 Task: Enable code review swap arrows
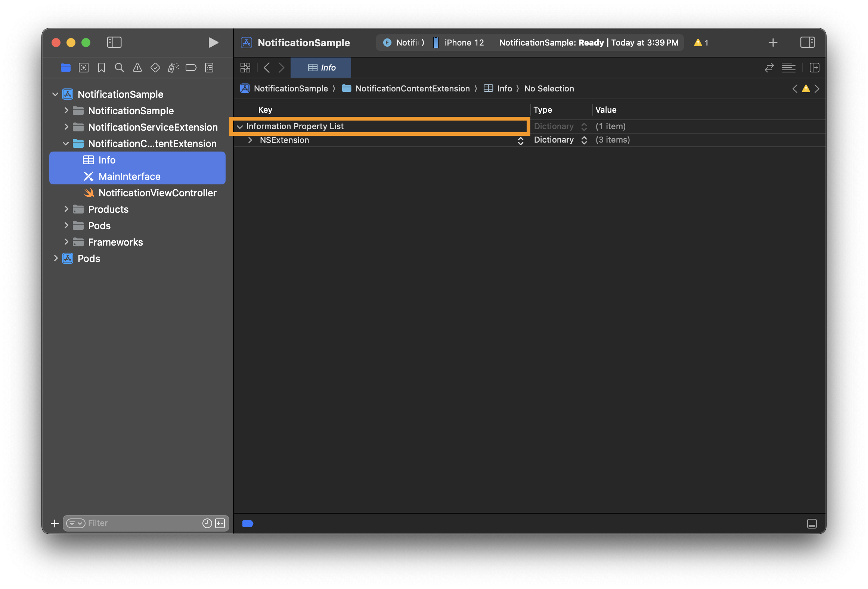[769, 68]
